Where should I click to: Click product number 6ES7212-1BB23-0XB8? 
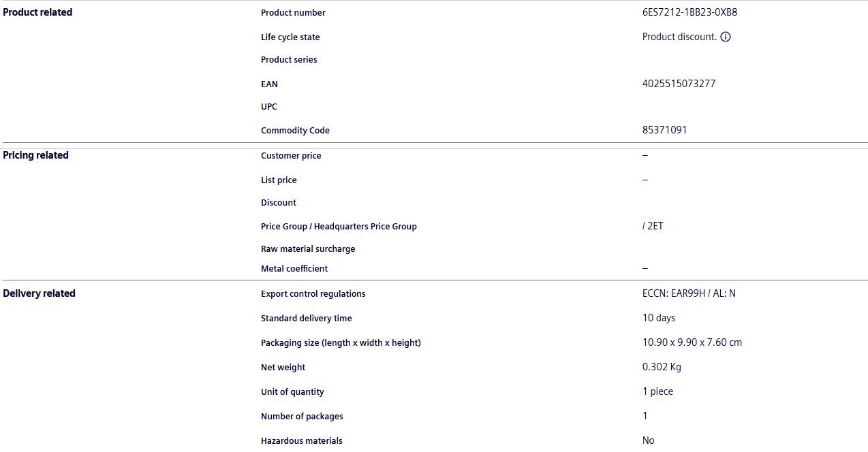pos(689,12)
